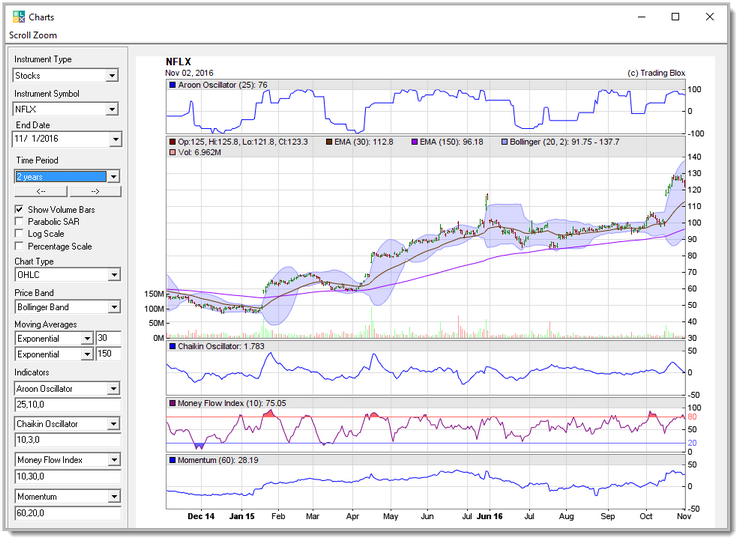Click the purple EMA (150) legend square
Image resolution: width=737 pixels, height=538 pixels.
click(x=414, y=142)
